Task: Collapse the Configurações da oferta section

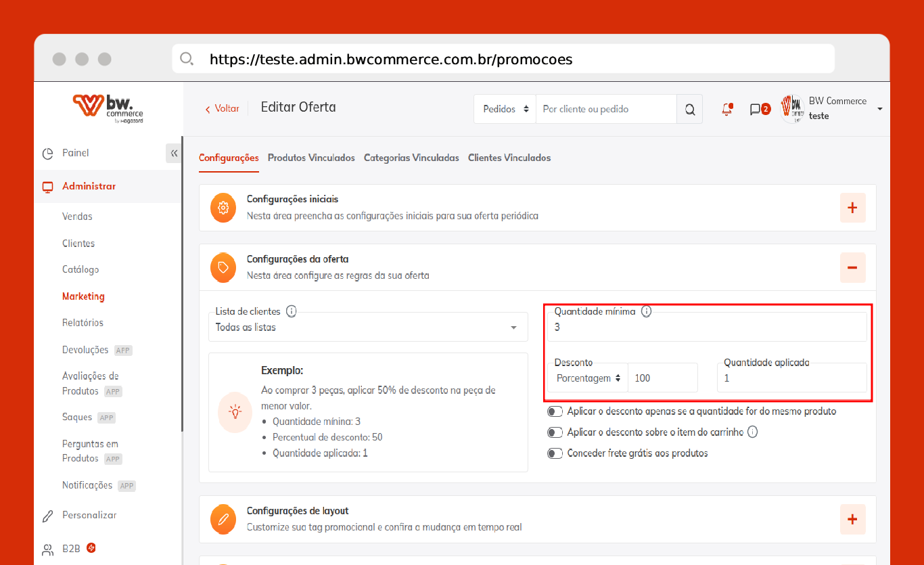Action: (852, 268)
